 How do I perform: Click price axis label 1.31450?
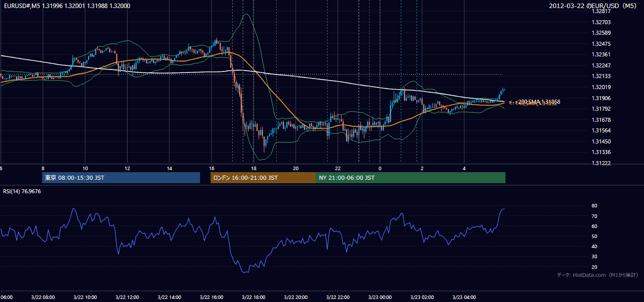[x=602, y=141]
